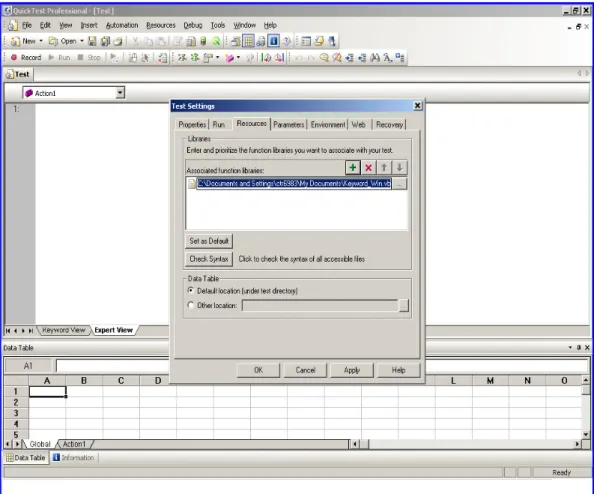Click the Redo arrow icon
The width and height of the screenshot is (594, 494).
pyautogui.click(x=311, y=58)
